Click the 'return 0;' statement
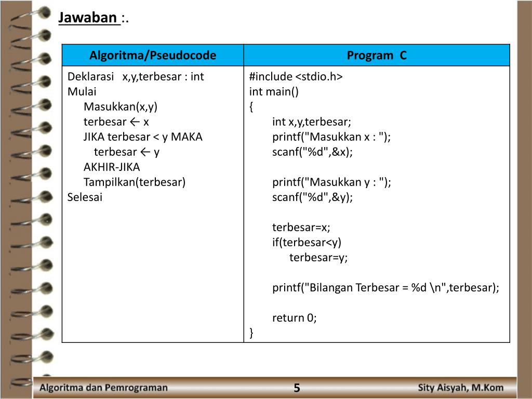 pos(295,318)
